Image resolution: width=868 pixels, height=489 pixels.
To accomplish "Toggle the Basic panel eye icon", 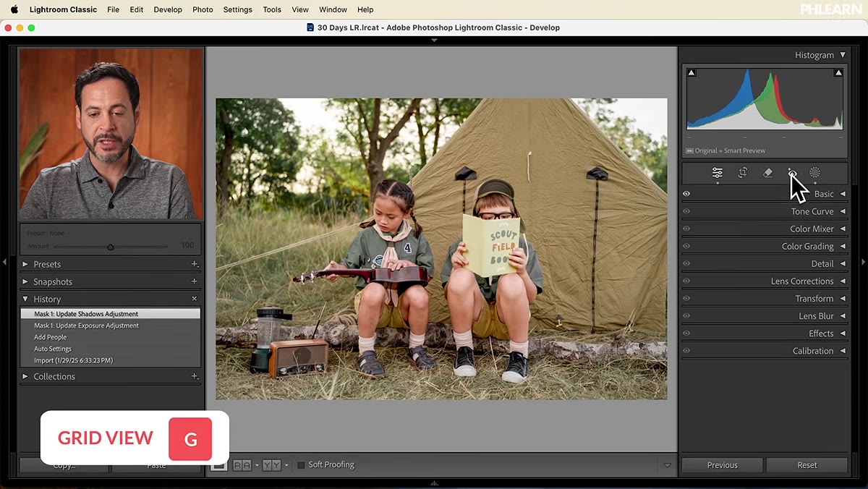I will [686, 194].
